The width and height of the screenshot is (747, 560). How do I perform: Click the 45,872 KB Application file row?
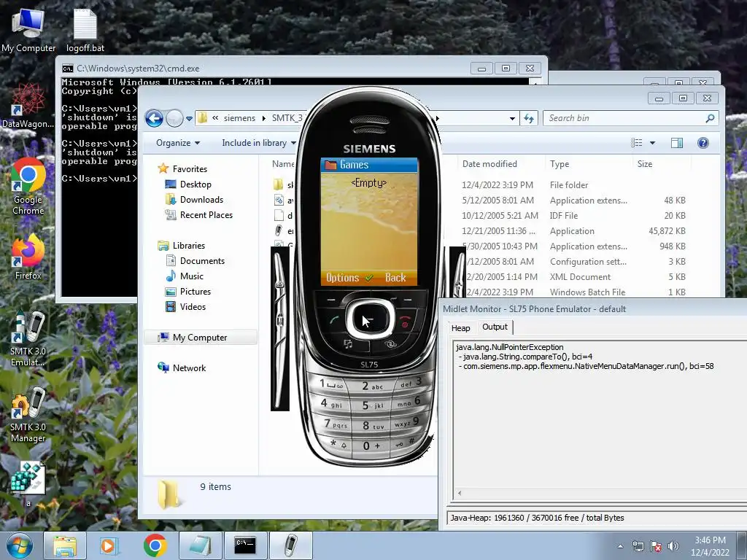pyautogui.click(x=481, y=231)
